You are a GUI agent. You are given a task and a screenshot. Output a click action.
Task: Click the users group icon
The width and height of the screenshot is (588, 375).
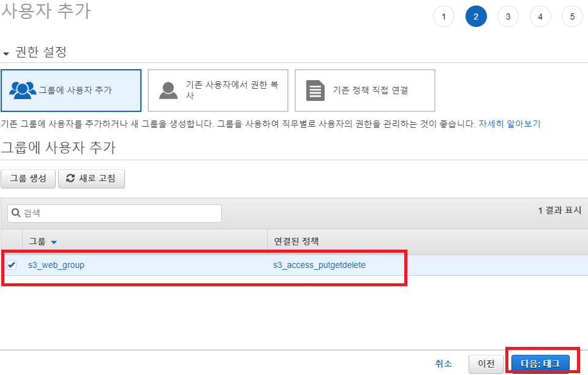pyautogui.click(x=23, y=90)
